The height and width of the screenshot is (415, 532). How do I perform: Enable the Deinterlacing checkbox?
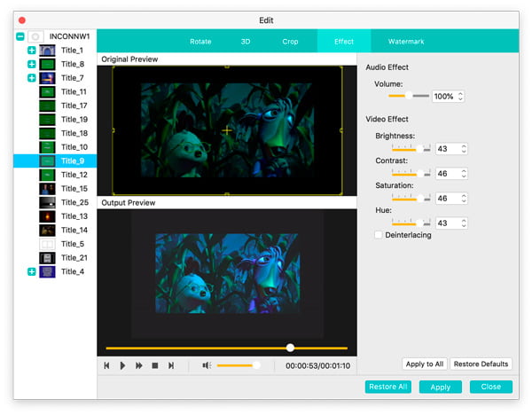(x=379, y=235)
